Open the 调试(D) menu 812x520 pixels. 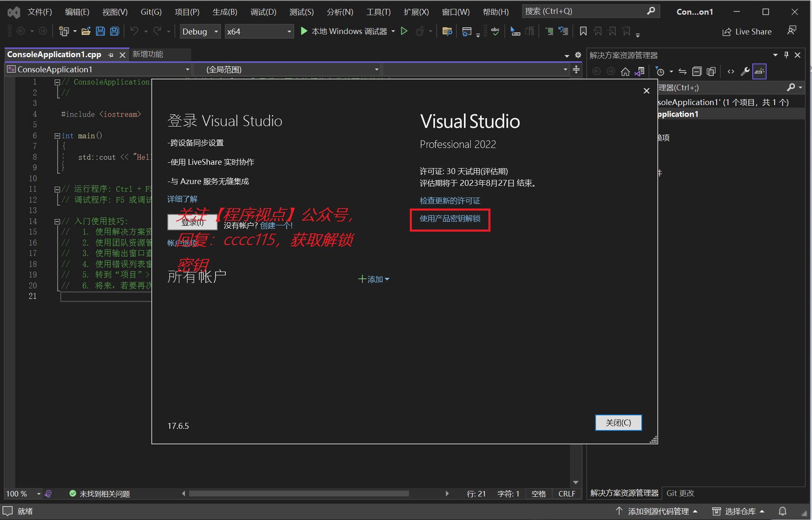click(x=264, y=12)
